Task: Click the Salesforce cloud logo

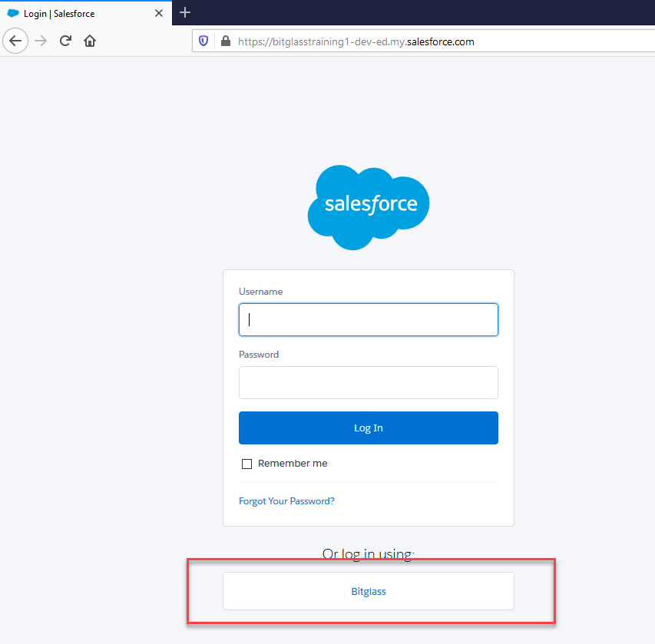Action: (x=368, y=206)
